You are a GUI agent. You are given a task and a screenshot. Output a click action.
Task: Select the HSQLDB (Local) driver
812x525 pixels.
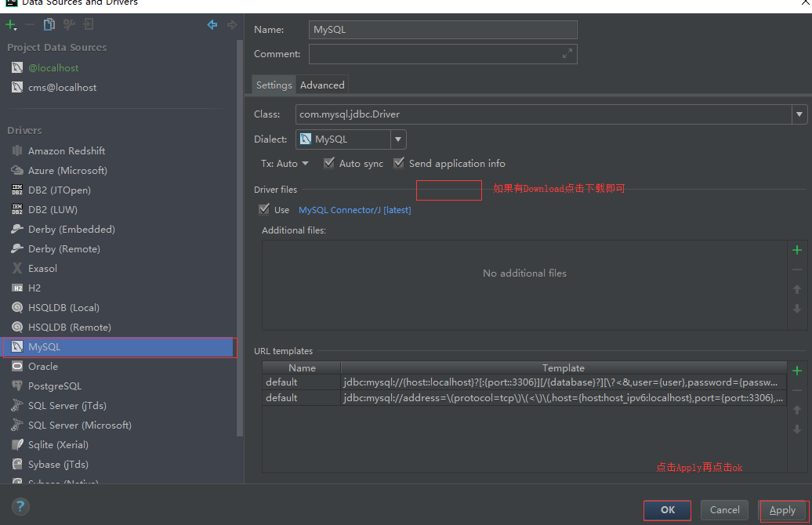pos(63,307)
